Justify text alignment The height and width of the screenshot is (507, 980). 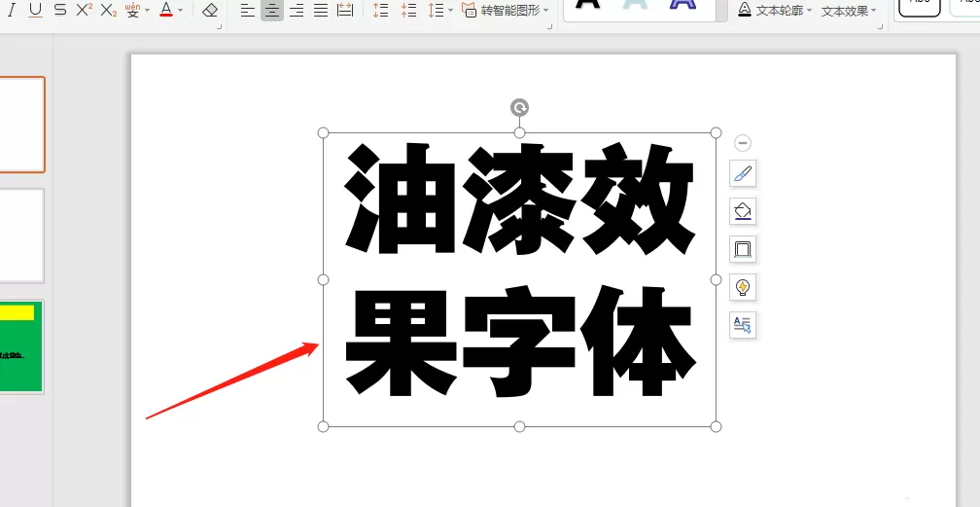pyautogui.click(x=321, y=10)
